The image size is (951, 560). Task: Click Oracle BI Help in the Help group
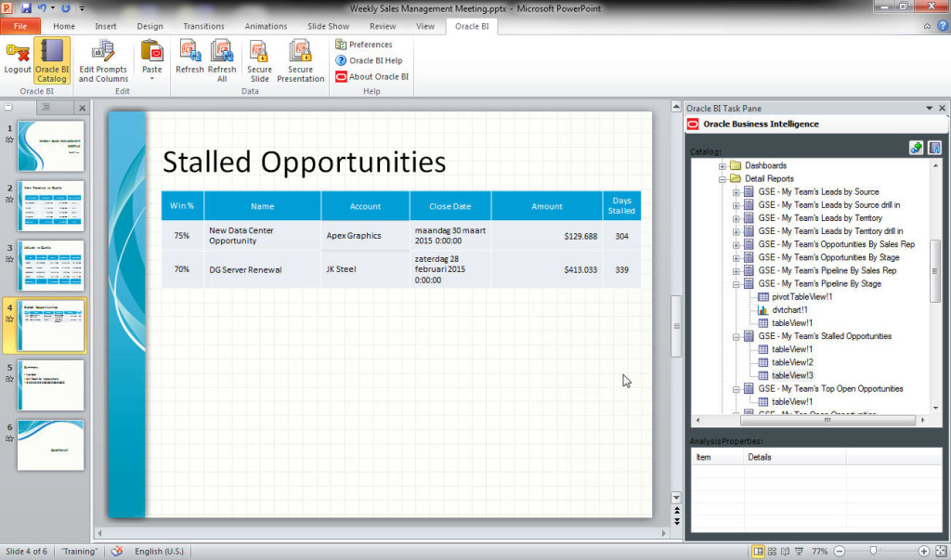click(x=371, y=59)
